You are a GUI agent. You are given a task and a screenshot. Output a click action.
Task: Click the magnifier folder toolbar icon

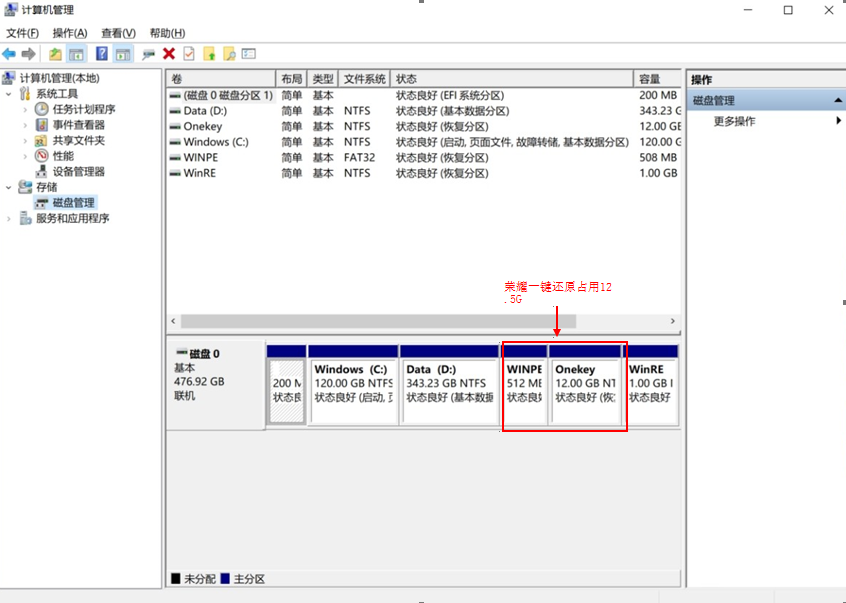229,54
